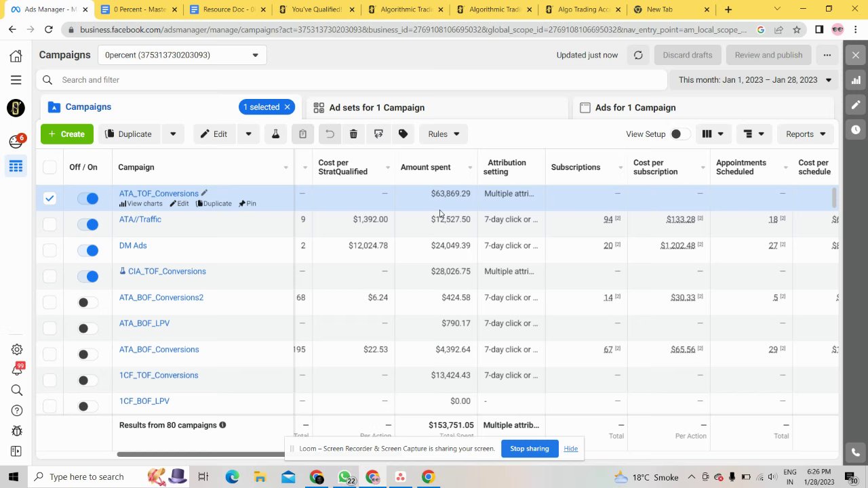Open the Ads Manager home icon
The height and width of the screenshot is (488, 868).
pos(16,56)
